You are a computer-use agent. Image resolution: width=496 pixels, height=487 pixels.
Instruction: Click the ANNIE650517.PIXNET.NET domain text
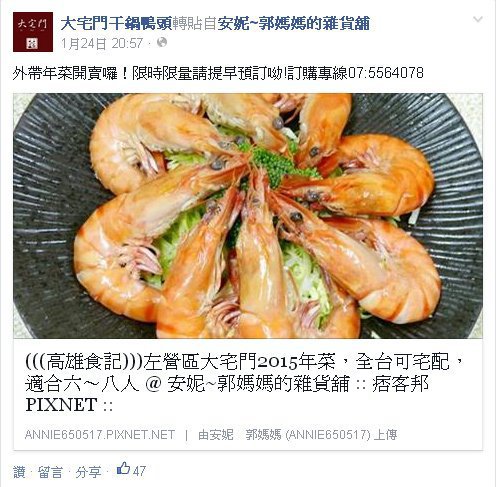point(100,435)
